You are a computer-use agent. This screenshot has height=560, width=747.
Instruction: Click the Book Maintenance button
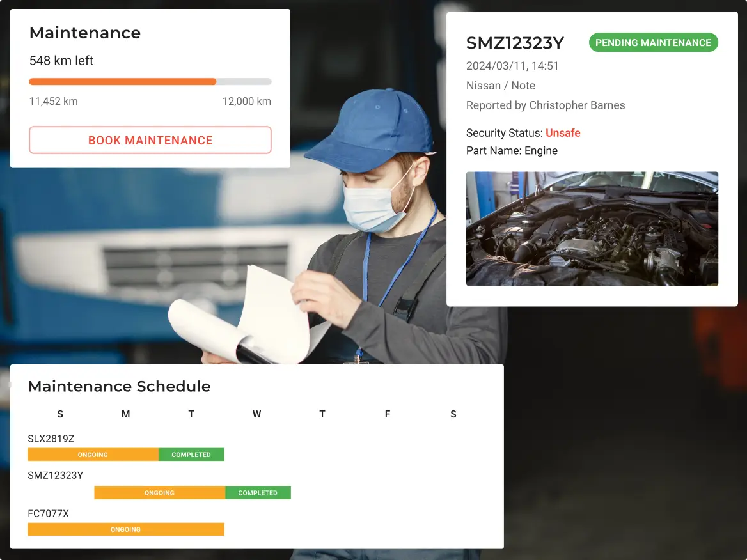point(150,140)
